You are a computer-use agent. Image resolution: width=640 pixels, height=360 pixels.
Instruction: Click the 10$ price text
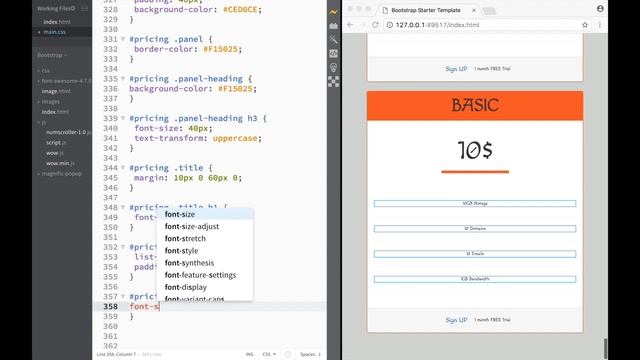point(475,150)
